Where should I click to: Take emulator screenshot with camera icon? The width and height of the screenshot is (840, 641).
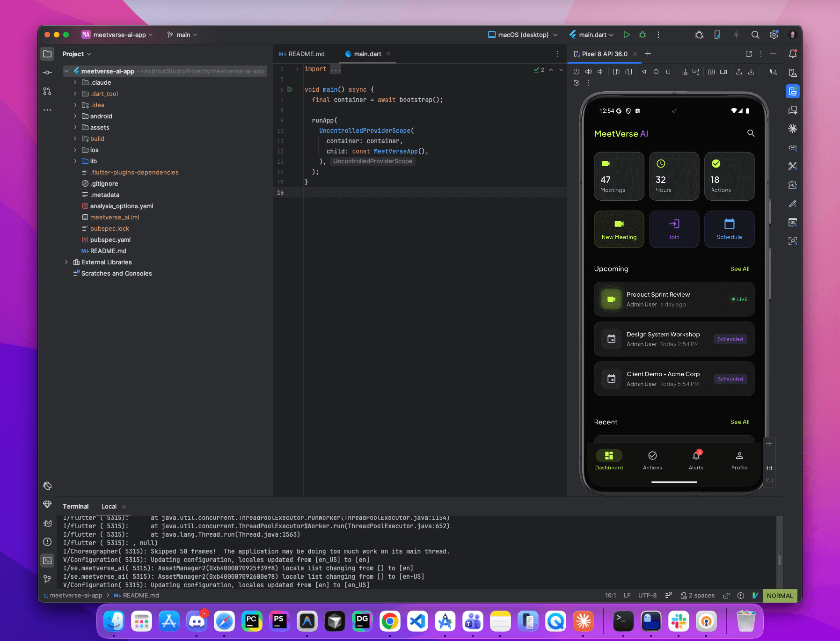click(x=711, y=72)
